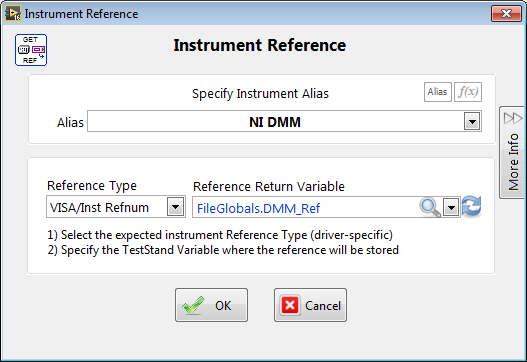Select the VISA/Inst Refnum type box
The height and width of the screenshot is (362, 527).
(x=116, y=207)
